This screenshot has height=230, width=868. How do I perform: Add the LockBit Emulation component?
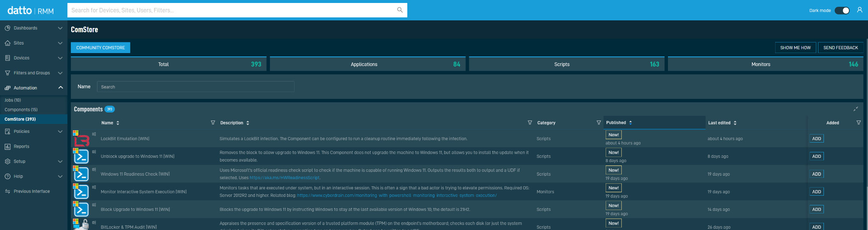(x=816, y=139)
